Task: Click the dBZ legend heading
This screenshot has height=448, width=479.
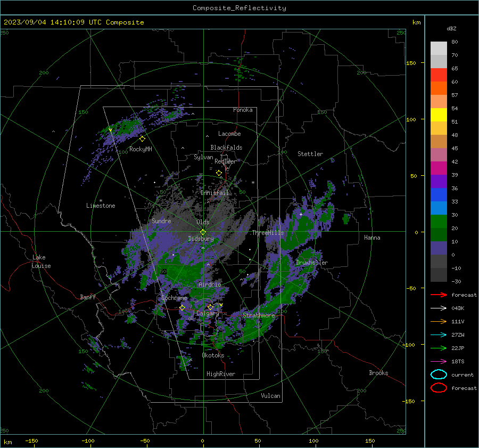Action: pyautogui.click(x=451, y=28)
